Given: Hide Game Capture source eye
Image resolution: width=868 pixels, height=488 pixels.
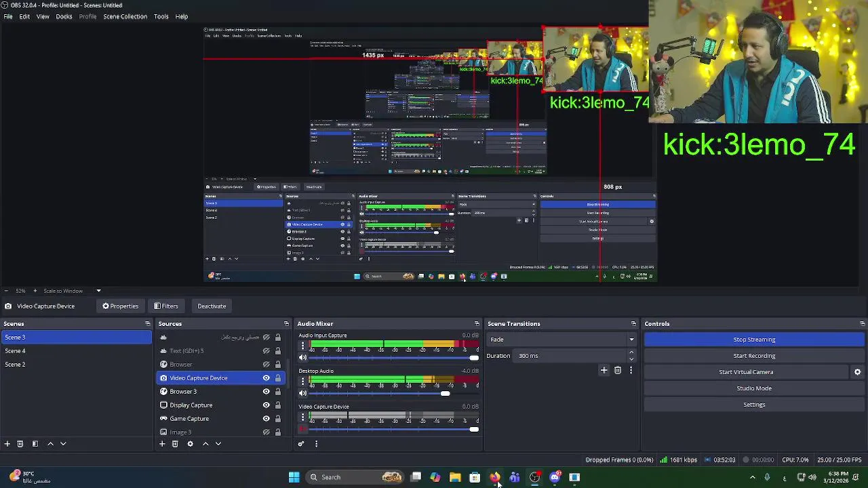Looking at the screenshot, I should point(267,419).
